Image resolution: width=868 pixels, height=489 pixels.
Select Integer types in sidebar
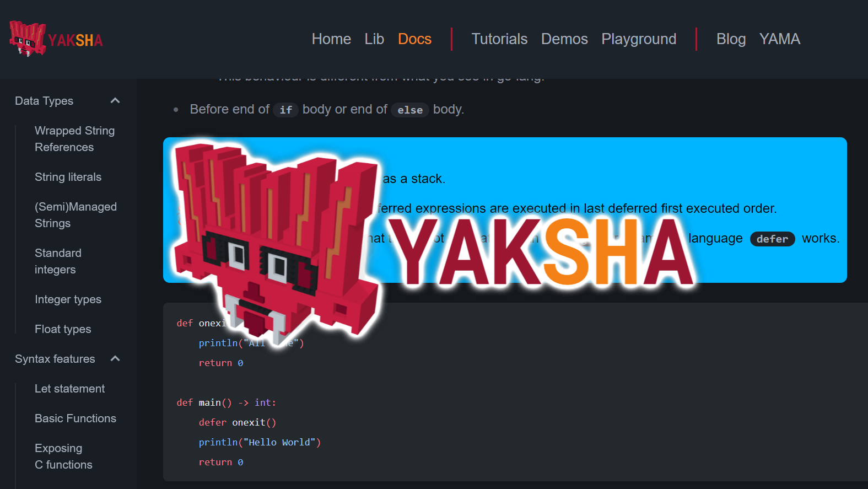tap(68, 299)
